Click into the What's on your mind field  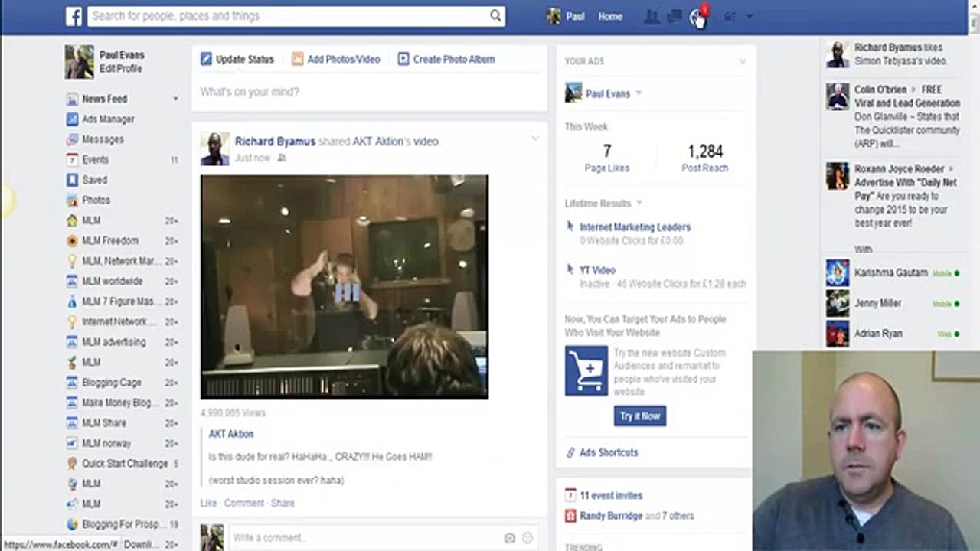[x=368, y=92]
